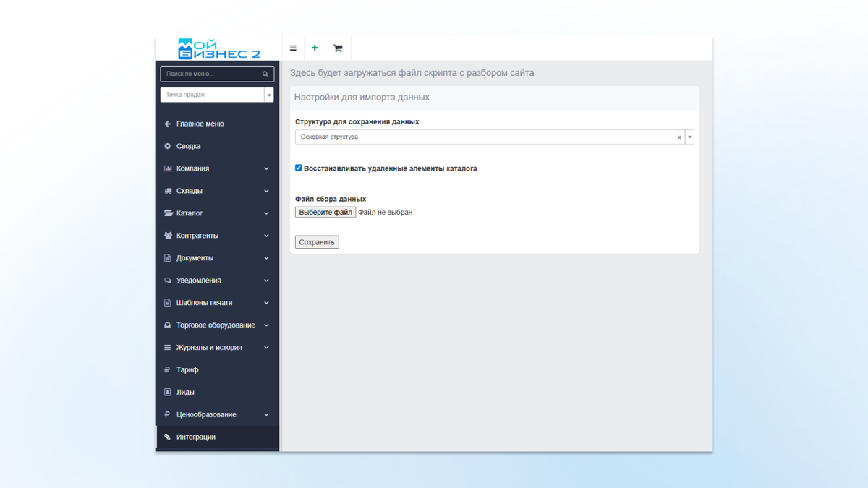Screen dimensions: 868x488
Task: Toggle sidebar with the hamburger menu icon
Action: click(x=293, y=48)
